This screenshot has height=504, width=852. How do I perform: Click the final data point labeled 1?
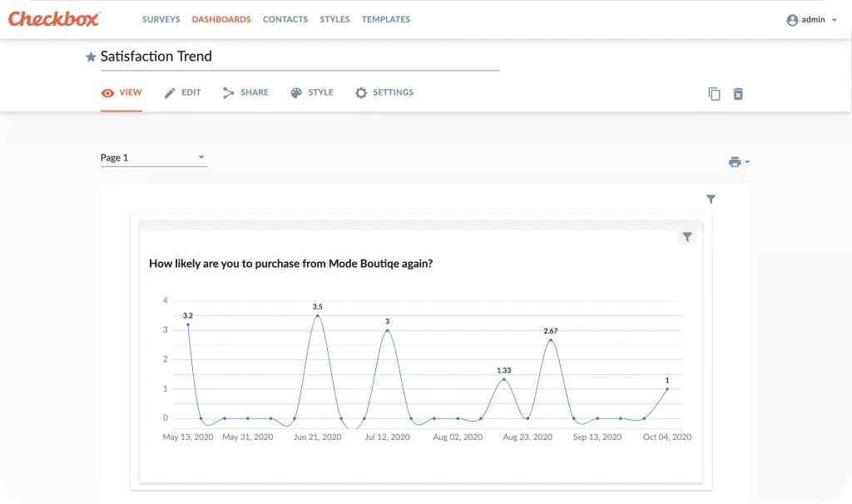pos(667,389)
